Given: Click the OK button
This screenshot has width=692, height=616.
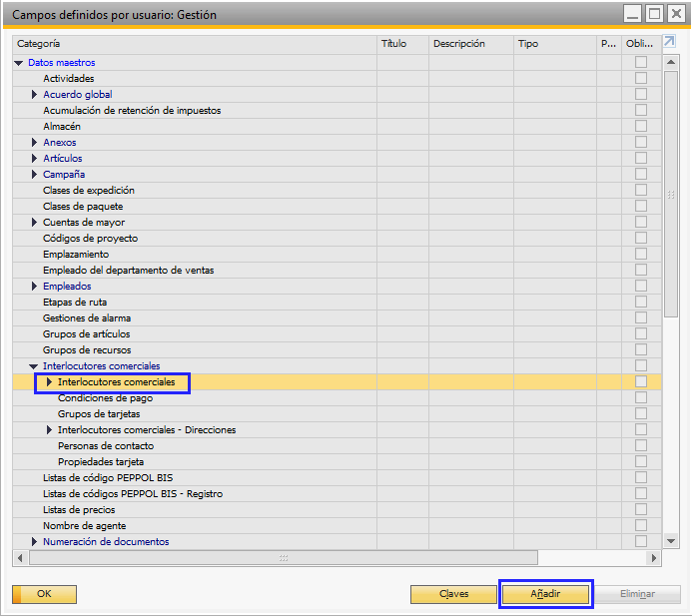Looking at the screenshot, I should pyautogui.click(x=44, y=594).
